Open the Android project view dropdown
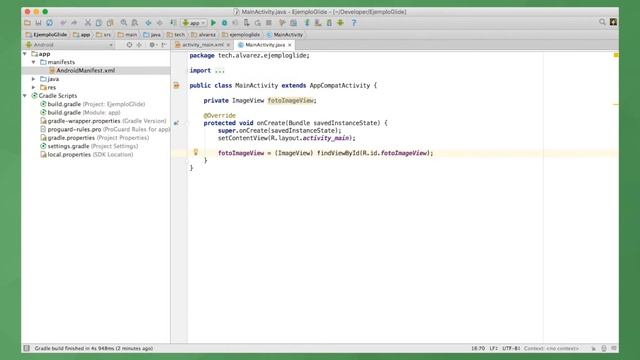Screen dimensions: 640x360 [x=69, y=45]
